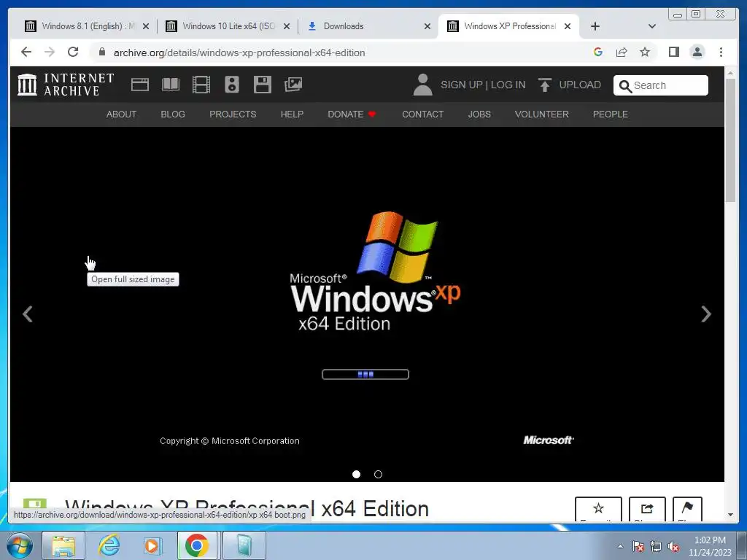Select first carousel image dot
The image size is (747, 560).
[356, 474]
